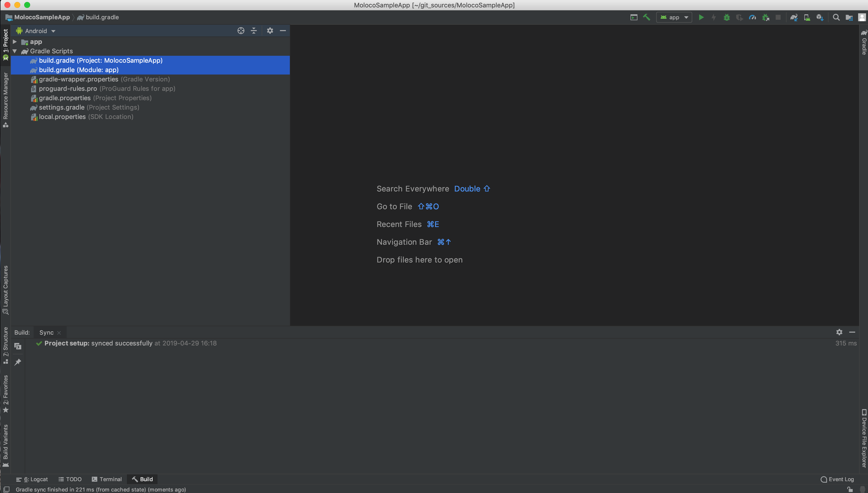Toggle the Gradle tool window on right edge
This screenshot has width=868, height=493.
[x=864, y=42]
